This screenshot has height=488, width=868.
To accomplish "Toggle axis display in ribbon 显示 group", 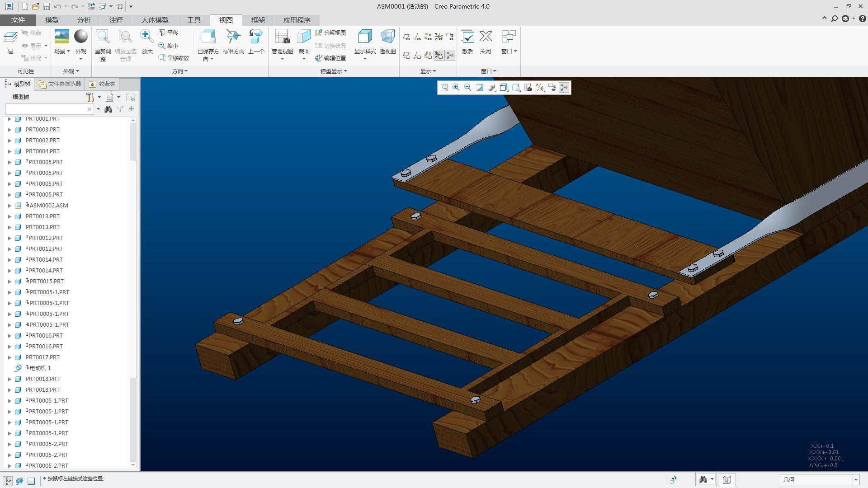I will click(x=417, y=37).
